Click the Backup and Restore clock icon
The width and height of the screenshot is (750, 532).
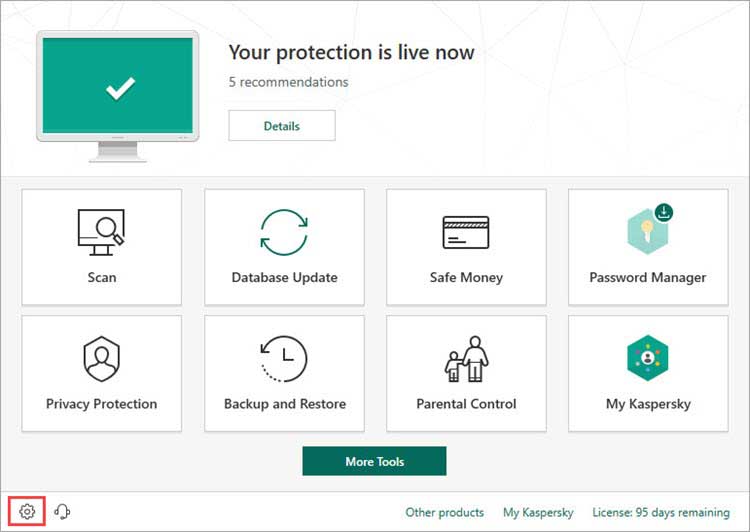coord(284,358)
